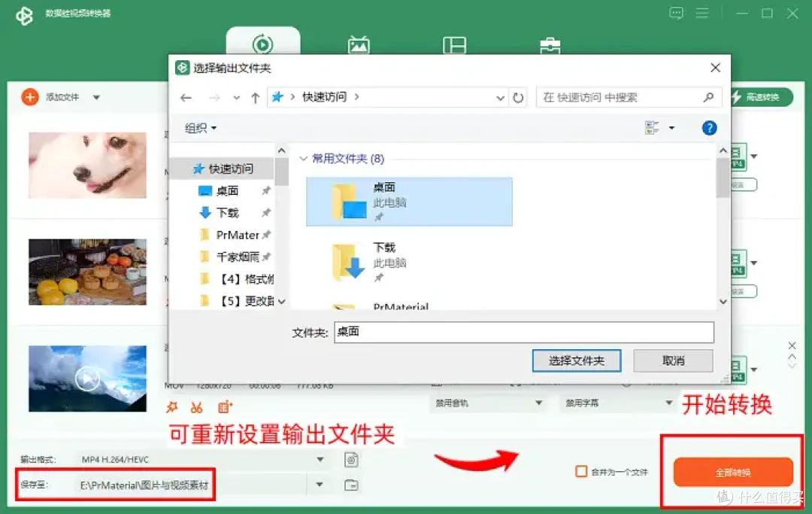
Task: Expand address bar history dropdown
Action: 500,97
